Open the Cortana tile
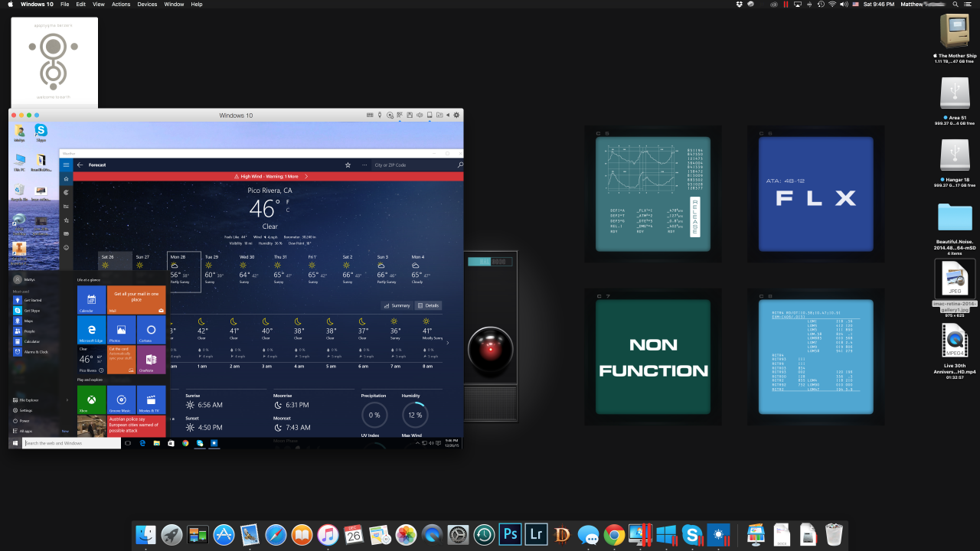The height and width of the screenshot is (551, 980). [151, 330]
